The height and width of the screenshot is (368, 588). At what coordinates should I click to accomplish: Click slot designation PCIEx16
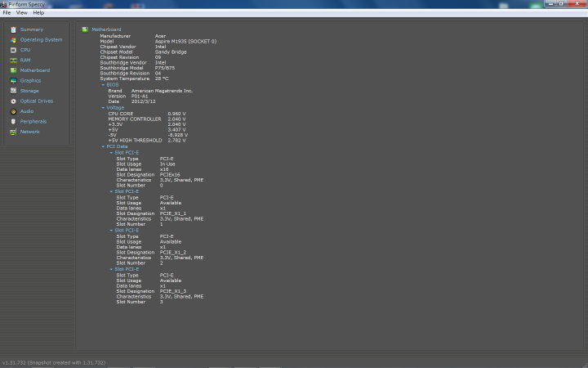pos(170,175)
